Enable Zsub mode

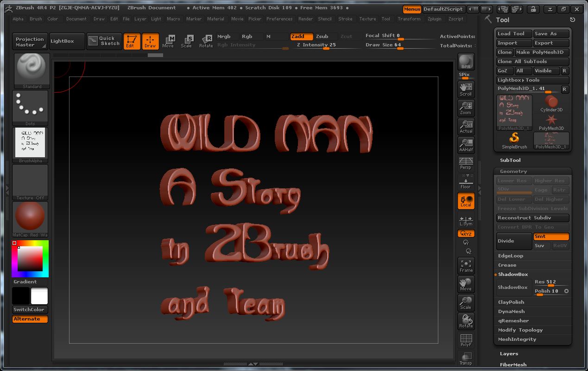(x=326, y=36)
